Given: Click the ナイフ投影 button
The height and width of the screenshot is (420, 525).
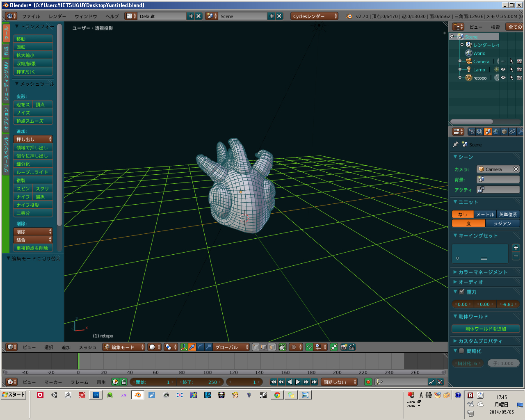Looking at the screenshot, I should point(33,205).
